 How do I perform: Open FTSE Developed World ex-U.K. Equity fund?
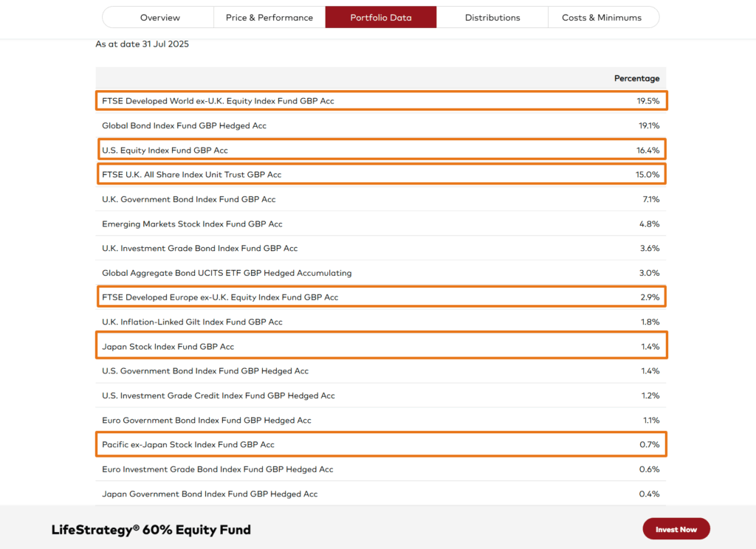point(381,101)
